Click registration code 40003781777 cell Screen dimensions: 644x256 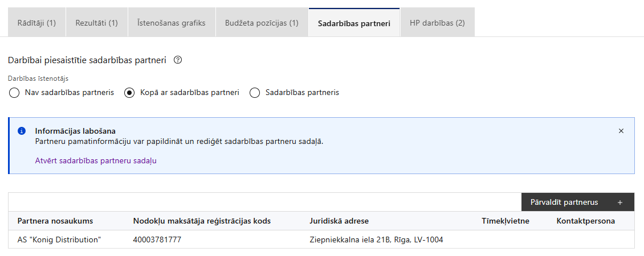[157, 240]
